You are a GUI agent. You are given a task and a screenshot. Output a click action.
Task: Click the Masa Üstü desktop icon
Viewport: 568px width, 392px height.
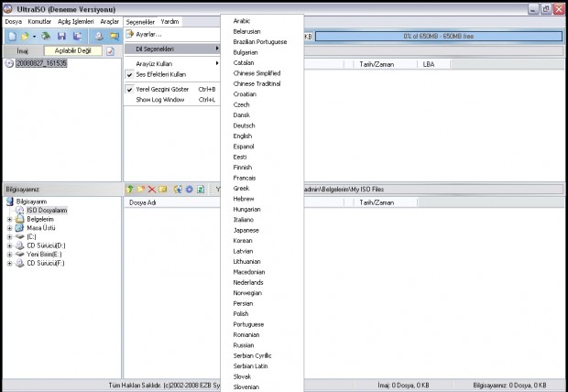(19, 228)
